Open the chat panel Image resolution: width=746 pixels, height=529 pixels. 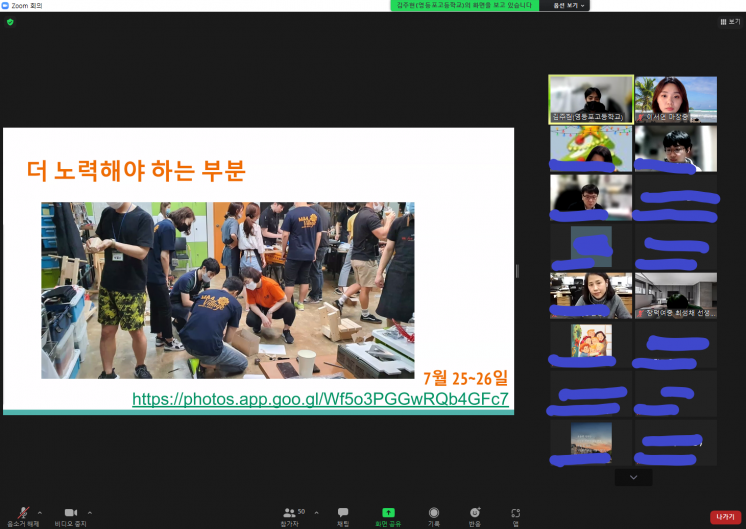pyautogui.click(x=343, y=512)
